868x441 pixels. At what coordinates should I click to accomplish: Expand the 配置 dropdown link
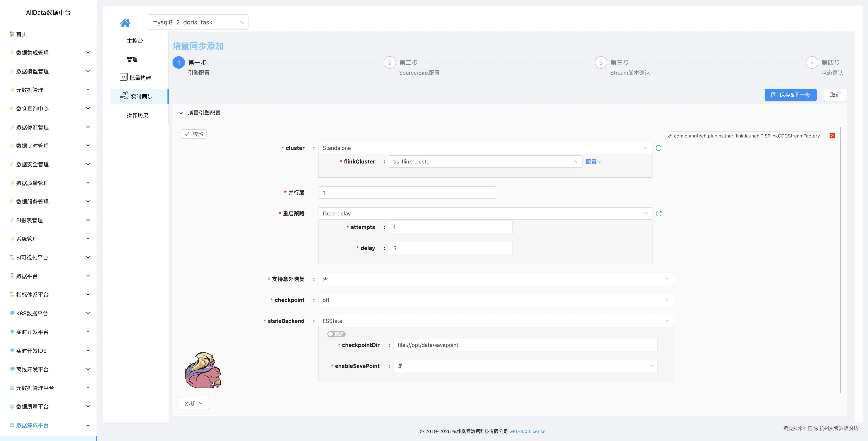[x=593, y=162]
